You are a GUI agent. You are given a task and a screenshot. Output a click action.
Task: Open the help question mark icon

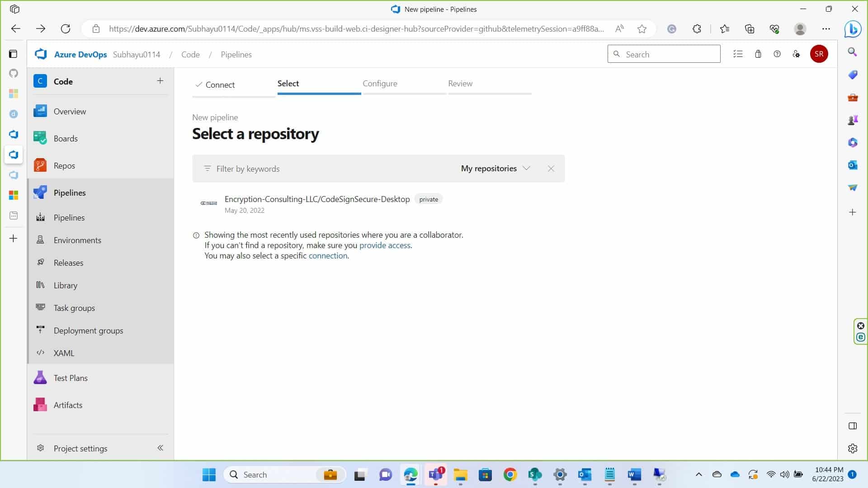tap(777, 54)
